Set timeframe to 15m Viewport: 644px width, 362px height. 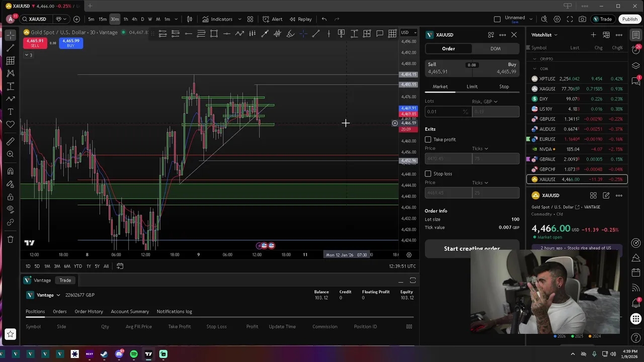pos(103,19)
